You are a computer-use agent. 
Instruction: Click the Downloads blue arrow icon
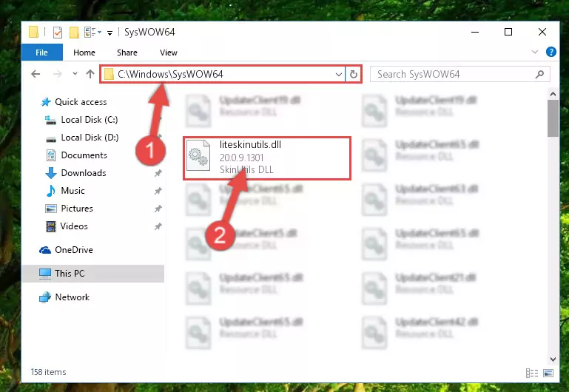click(x=51, y=173)
